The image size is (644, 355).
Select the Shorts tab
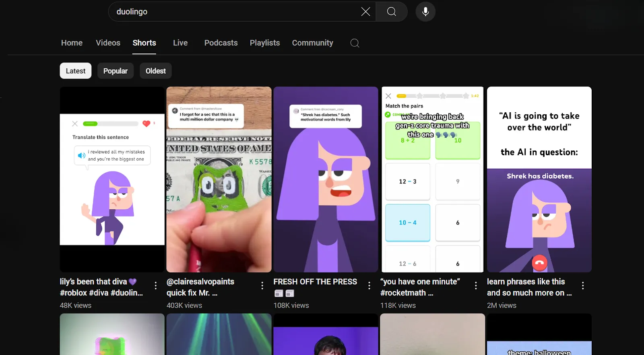(144, 43)
